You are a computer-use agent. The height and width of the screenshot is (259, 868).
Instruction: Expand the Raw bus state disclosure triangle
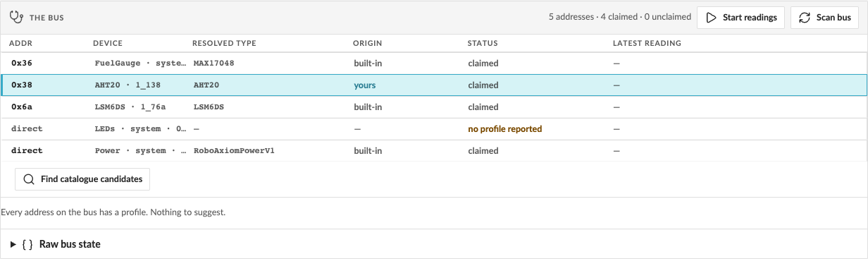13,244
